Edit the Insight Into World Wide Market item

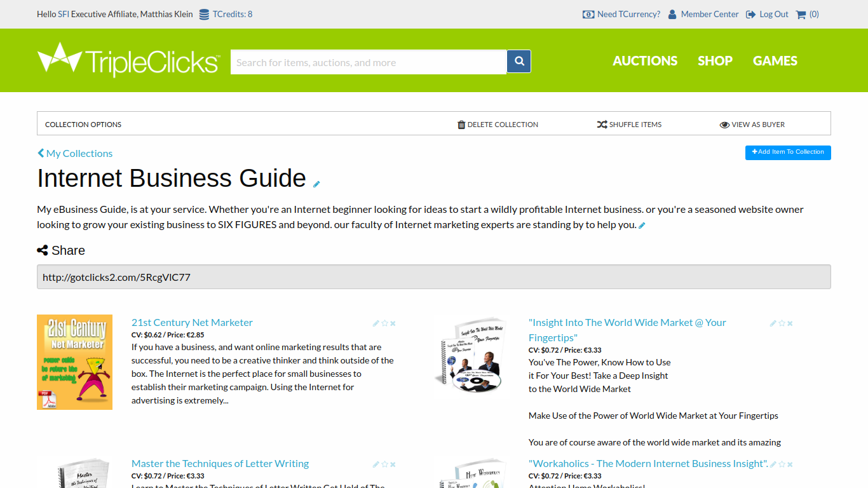(773, 323)
